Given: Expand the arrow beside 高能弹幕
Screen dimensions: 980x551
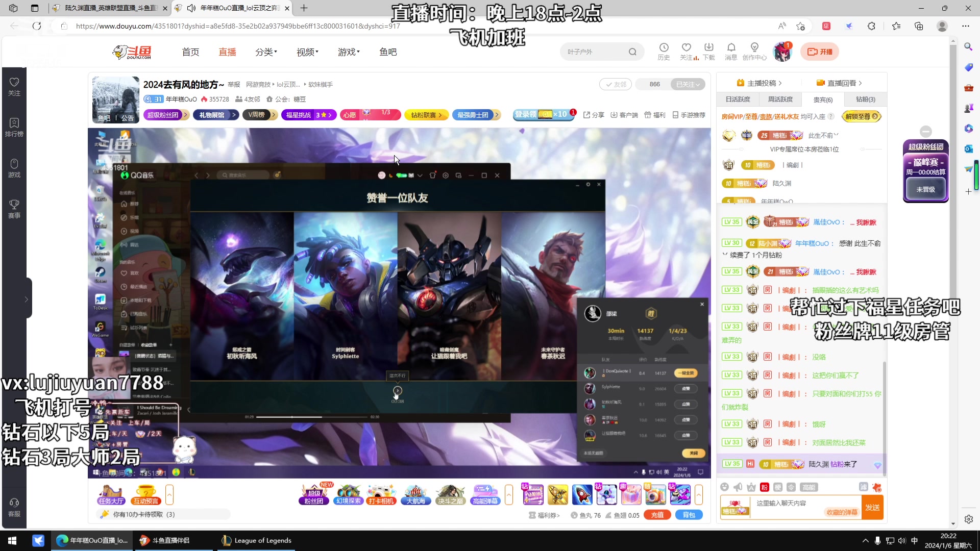Looking at the screenshot, I should tap(509, 495).
